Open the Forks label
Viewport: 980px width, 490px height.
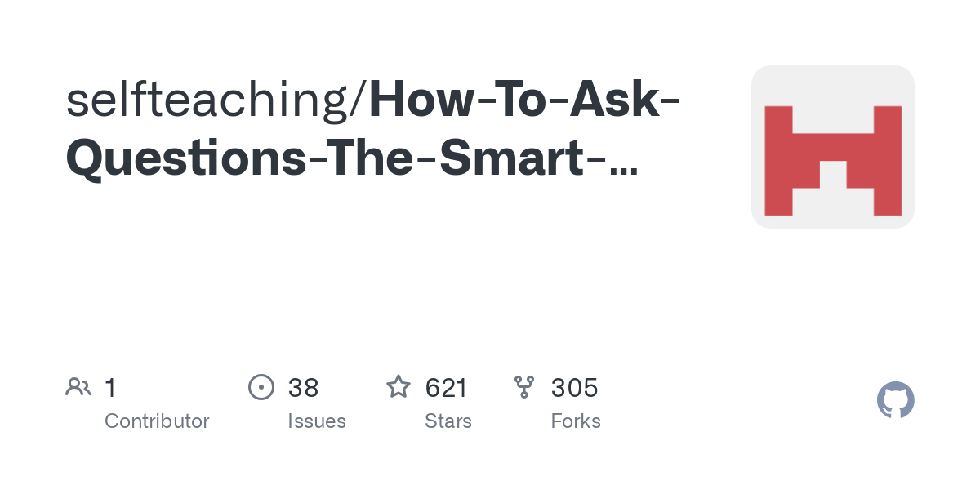click(x=576, y=421)
